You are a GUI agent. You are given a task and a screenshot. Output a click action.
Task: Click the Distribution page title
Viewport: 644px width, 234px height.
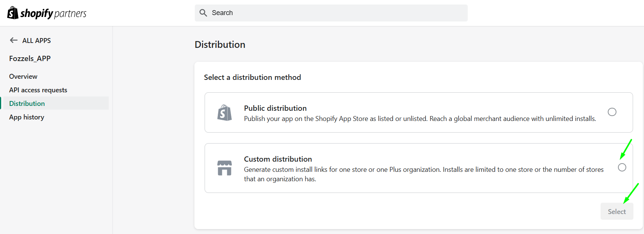click(220, 44)
